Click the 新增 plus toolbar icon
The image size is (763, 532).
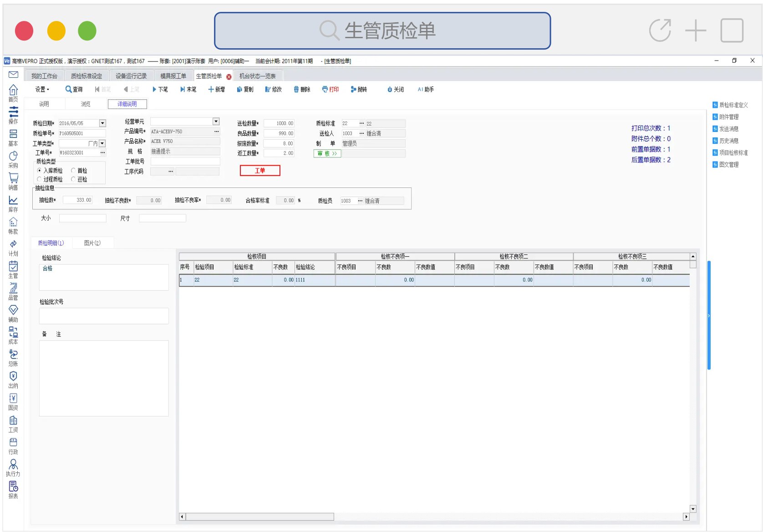pyautogui.click(x=211, y=90)
